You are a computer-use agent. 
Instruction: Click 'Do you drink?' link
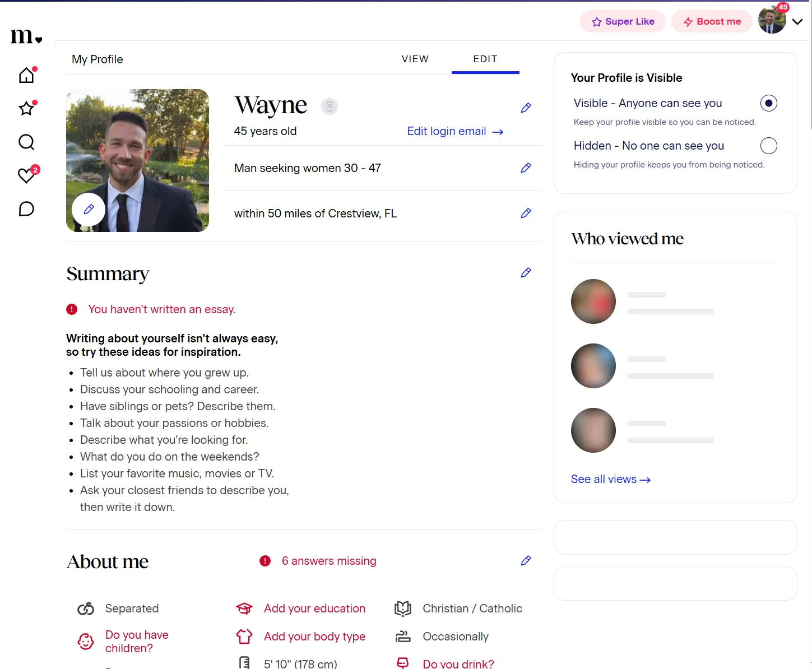(458, 663)
